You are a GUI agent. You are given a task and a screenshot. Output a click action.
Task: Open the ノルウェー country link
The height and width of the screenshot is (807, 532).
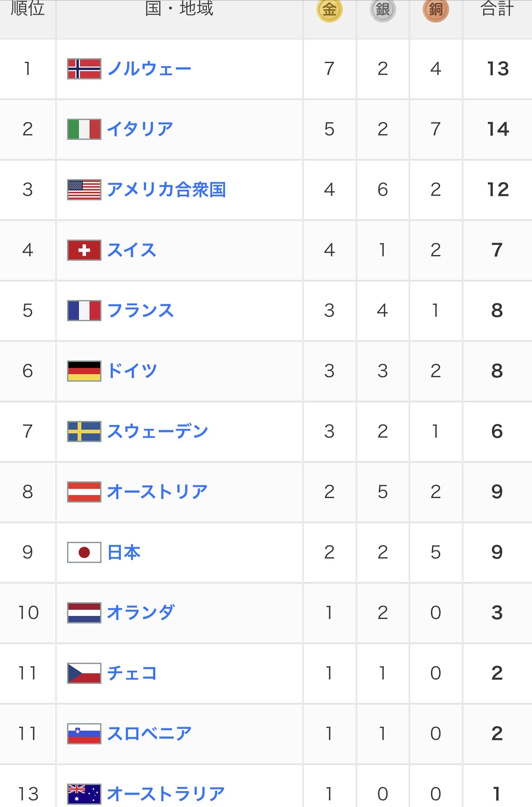[x=149, y=69]
